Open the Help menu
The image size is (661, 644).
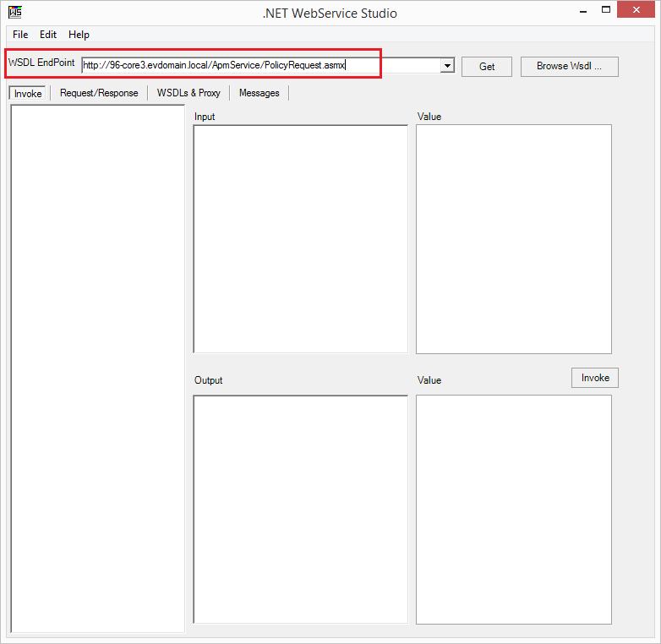point(79,35)
